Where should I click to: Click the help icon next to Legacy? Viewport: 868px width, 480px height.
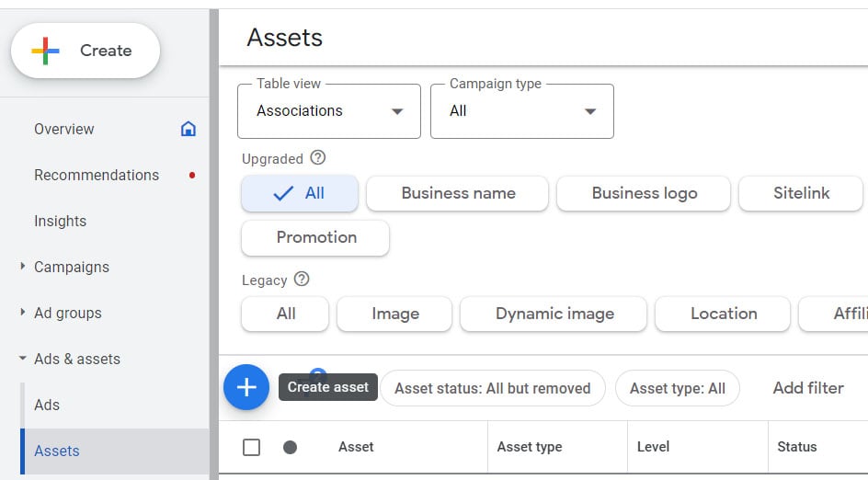coord(302,280)
